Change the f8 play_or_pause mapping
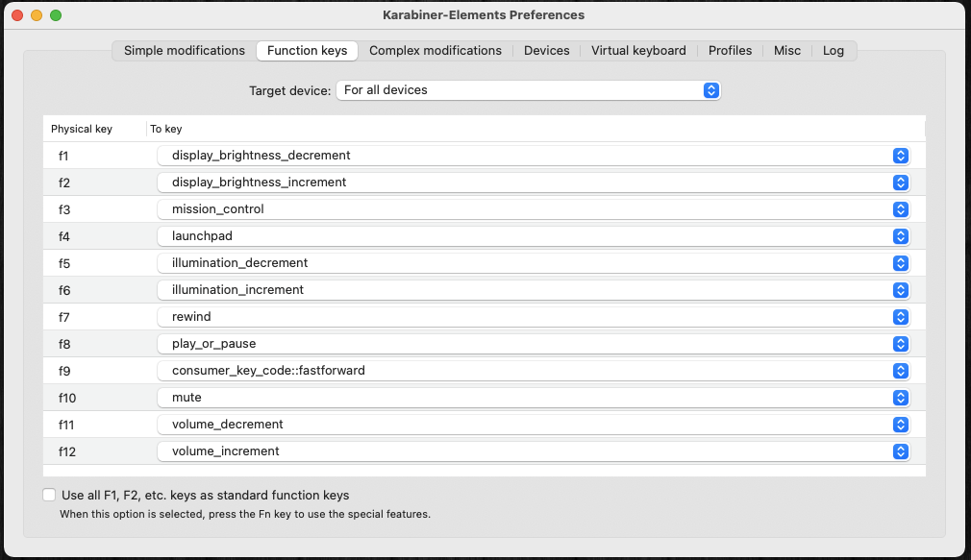 point(533,344)
